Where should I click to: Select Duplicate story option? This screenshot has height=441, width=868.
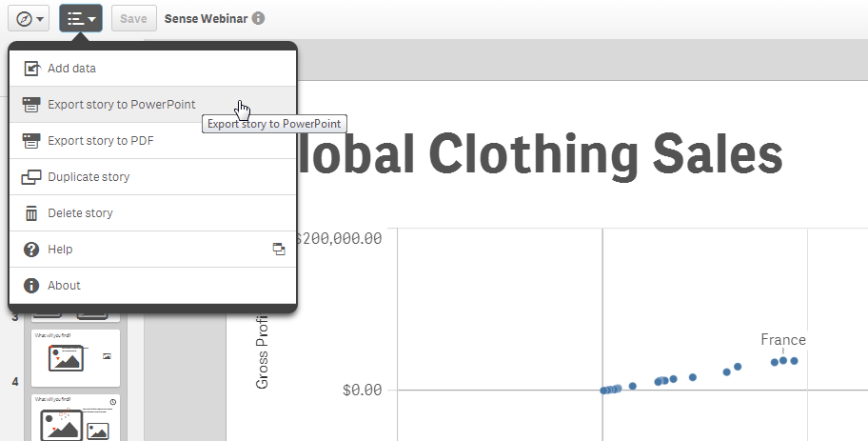click(x=89, y=177)
